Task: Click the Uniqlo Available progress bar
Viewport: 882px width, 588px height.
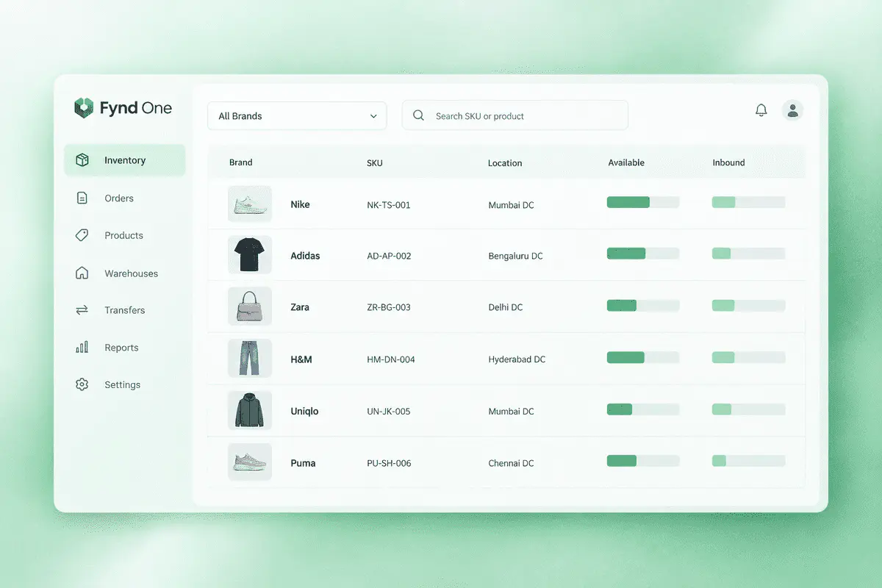Action: tap(643, 409)
